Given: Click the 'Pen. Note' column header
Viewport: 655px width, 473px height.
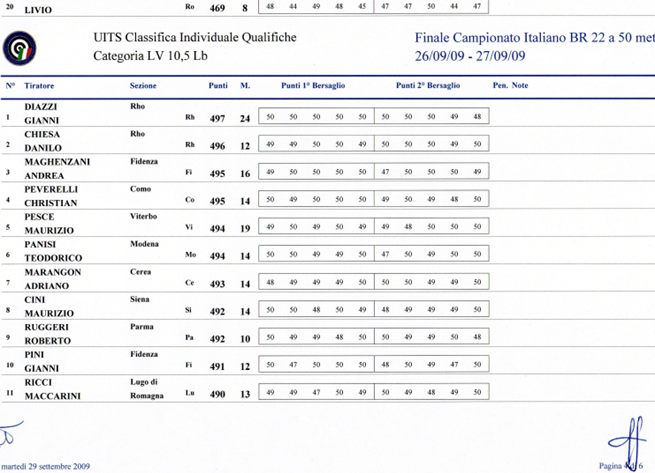Looking at the screenshot, I should (510, 85).
